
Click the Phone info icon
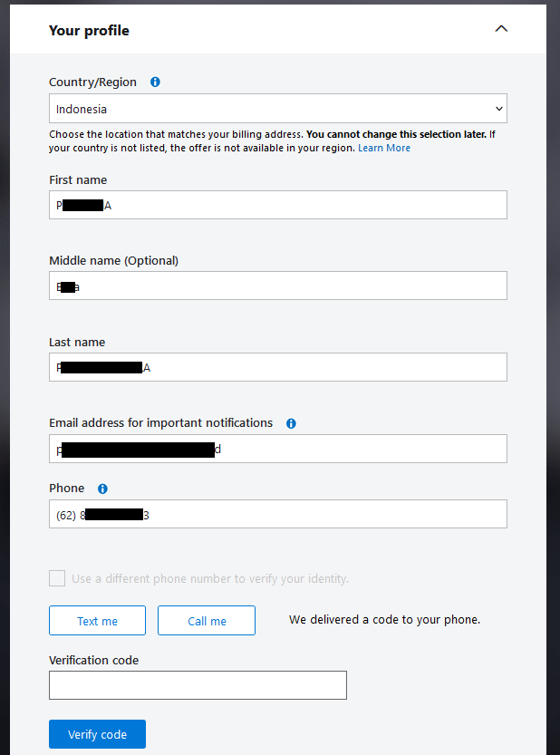pyautogui.click(x=102, y=489)
